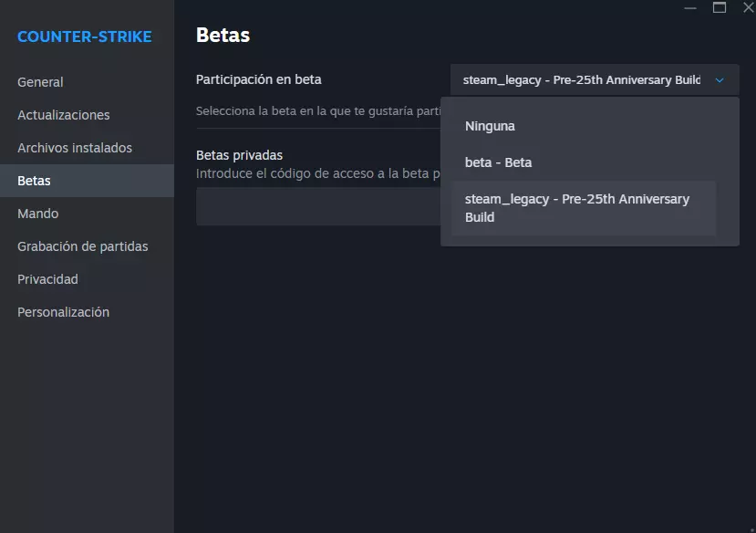Click the Participación en beta label
The width and height of the screenshot is (756, 533).
258,79
